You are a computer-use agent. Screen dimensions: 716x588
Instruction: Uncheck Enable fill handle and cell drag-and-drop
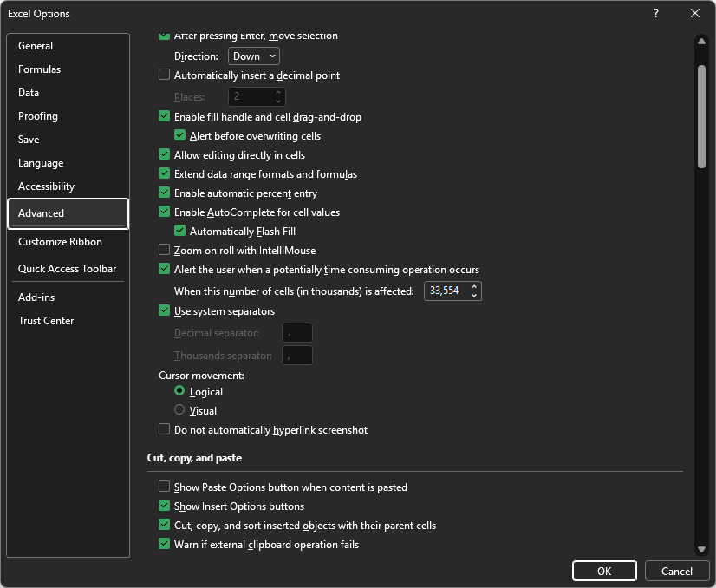pyautogui.click(x=164, y=116)
